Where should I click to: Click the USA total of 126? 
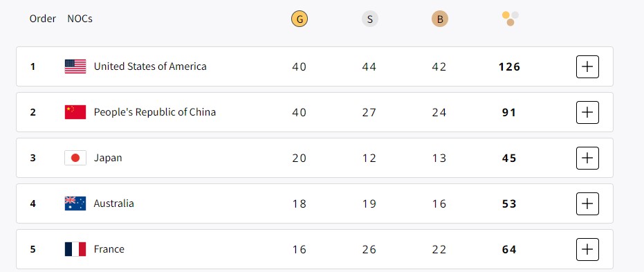[509, 67]
